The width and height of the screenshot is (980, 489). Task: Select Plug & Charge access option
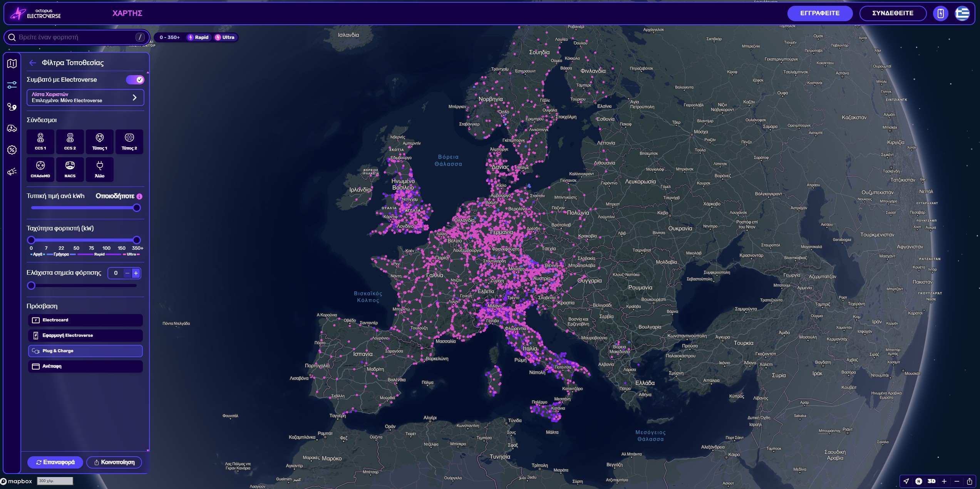[85, 351]
